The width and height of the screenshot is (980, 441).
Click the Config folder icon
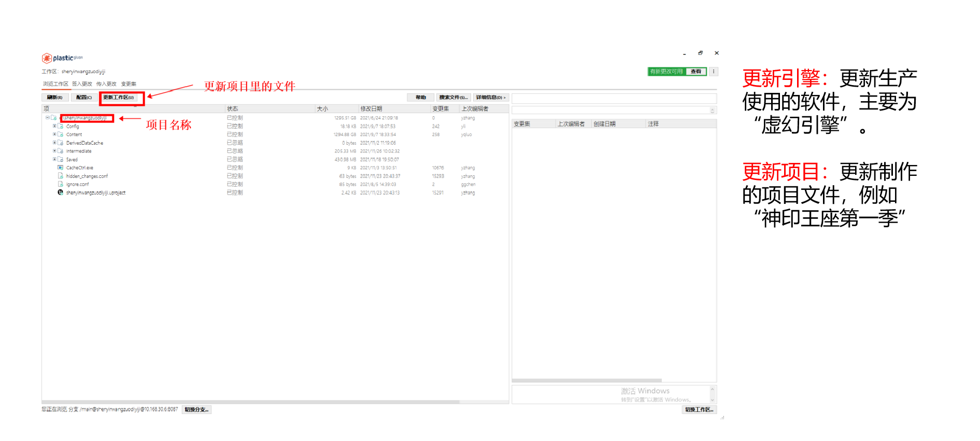coord(61,126)
